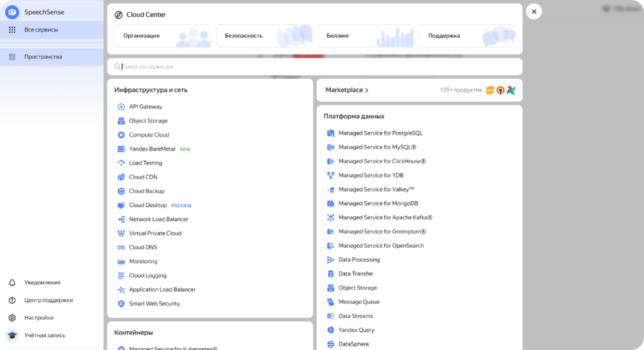
Task: Click the PREVIEW badge beside Cloud Desktop
Action: pos(181,206)
